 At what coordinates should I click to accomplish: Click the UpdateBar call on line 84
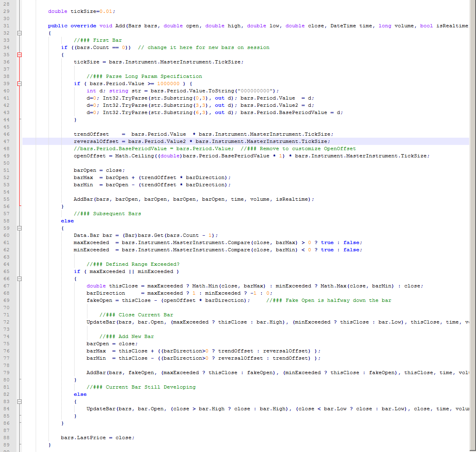click(x=278, y=409)
